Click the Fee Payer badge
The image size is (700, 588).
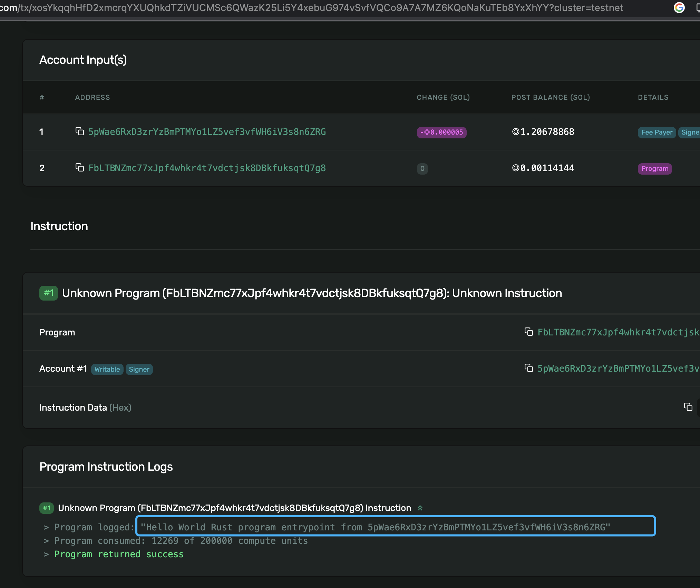(x=657, y=133)
